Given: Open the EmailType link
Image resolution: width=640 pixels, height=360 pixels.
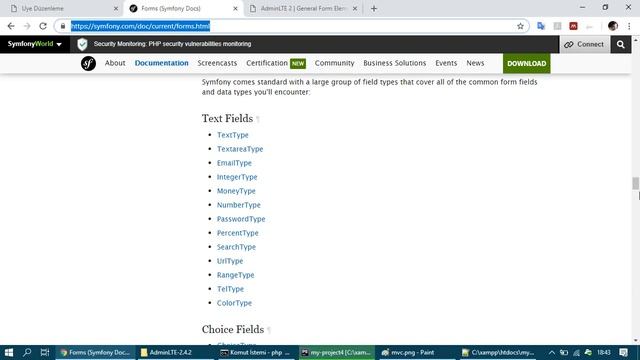Looking at the screenshot, I should click(234, 163).
